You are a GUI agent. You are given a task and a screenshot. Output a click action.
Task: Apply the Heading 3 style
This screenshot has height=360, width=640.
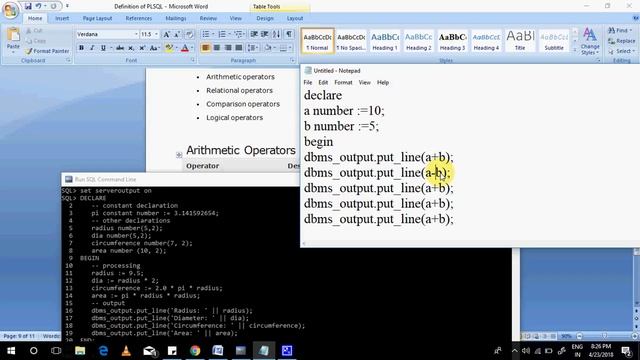point(453,41)
